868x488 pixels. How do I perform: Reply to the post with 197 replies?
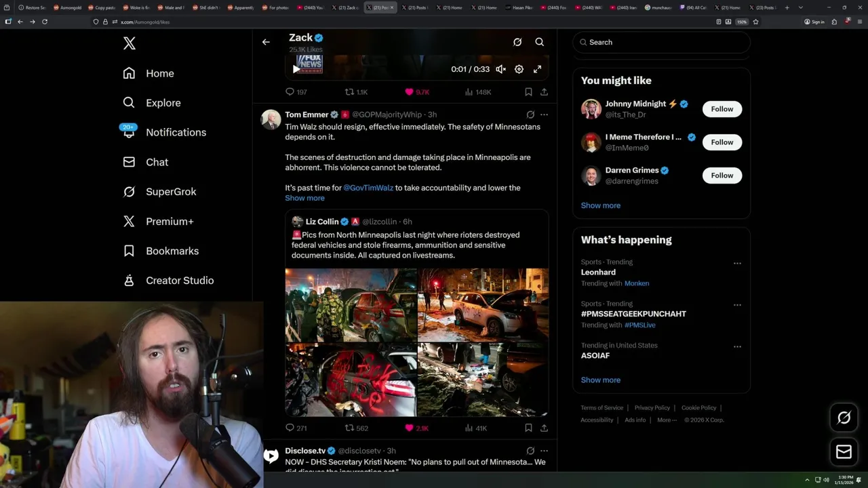click(x=296, y=92)
